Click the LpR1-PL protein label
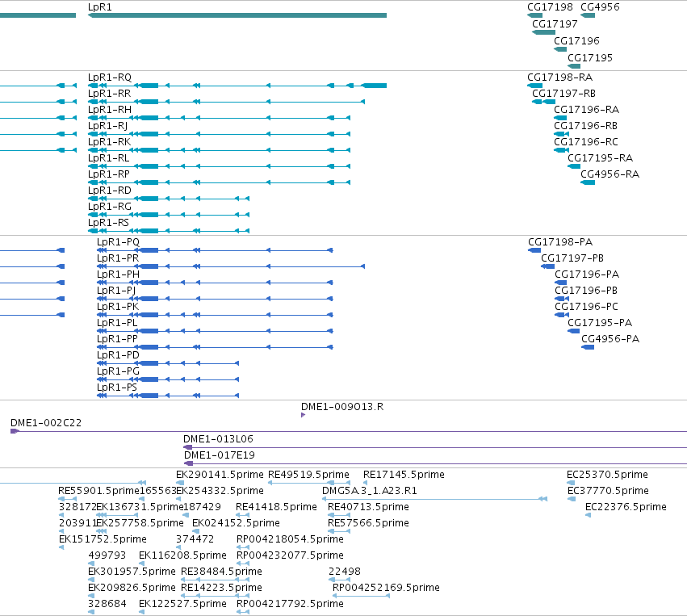Viewport: 687px width, 616px height. [117, 323]
